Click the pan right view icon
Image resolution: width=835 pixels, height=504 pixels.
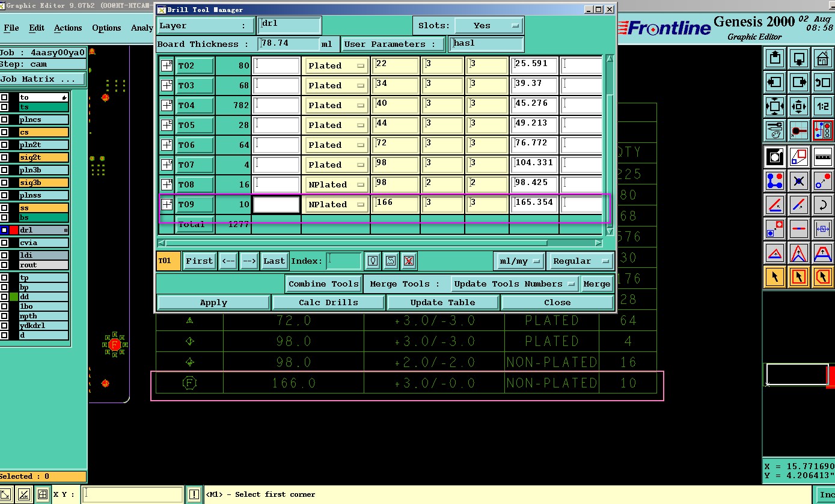(x=799, y=82)
